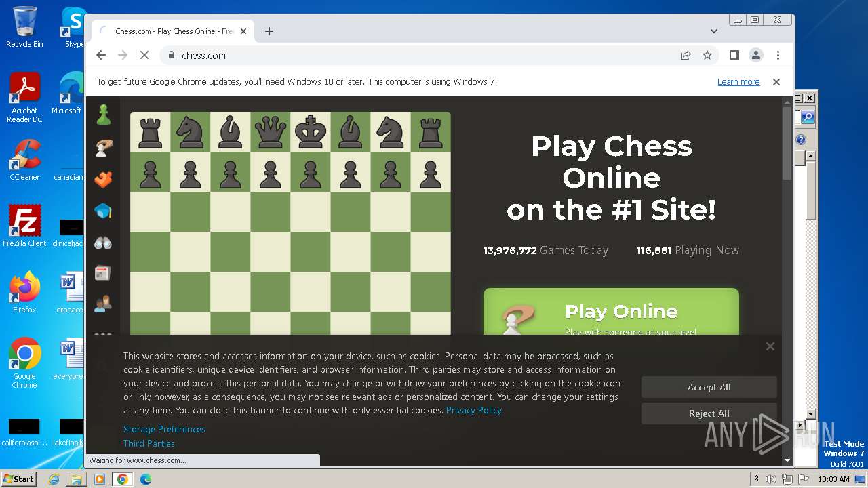The image size is (868, 488).
Task: Open Chrome side panel
Action: [734, 55]
